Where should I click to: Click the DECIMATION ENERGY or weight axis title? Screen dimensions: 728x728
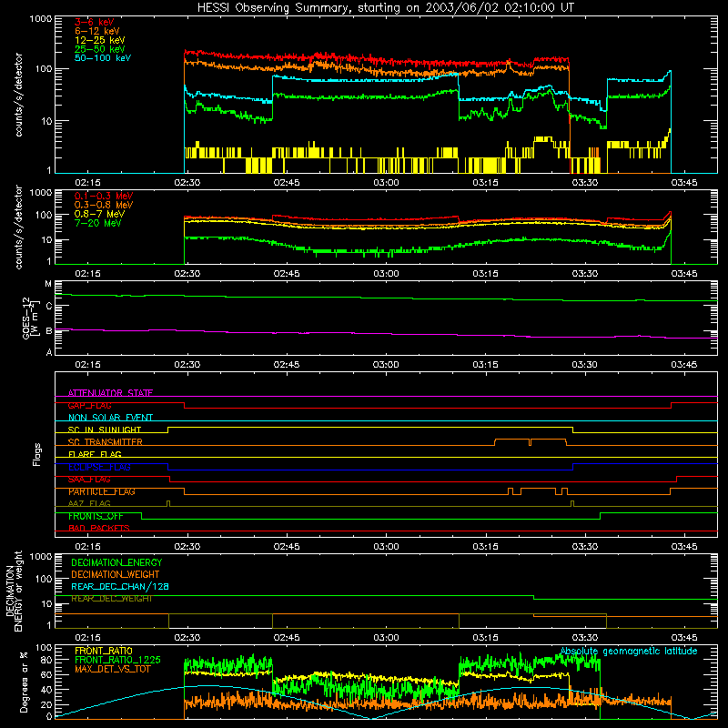click(14, 591)
